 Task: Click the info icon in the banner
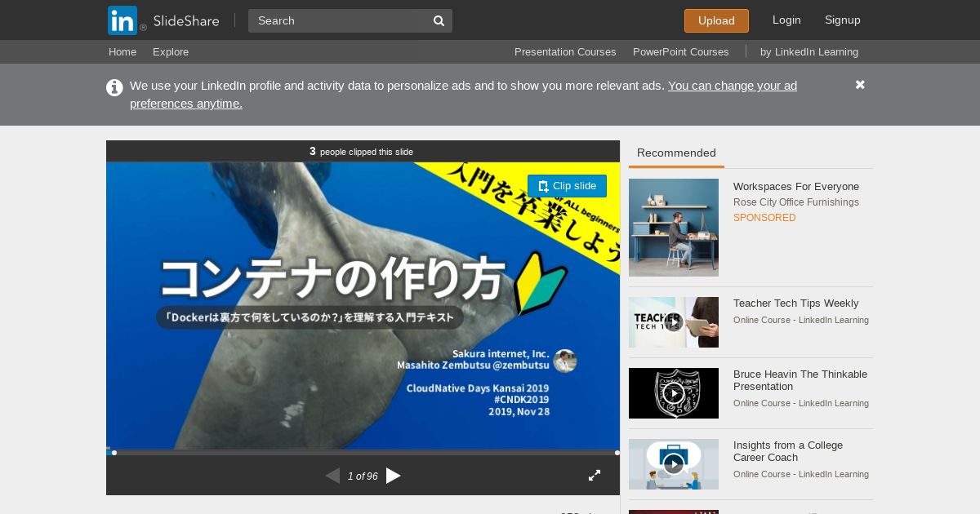[x=114, y=87]
